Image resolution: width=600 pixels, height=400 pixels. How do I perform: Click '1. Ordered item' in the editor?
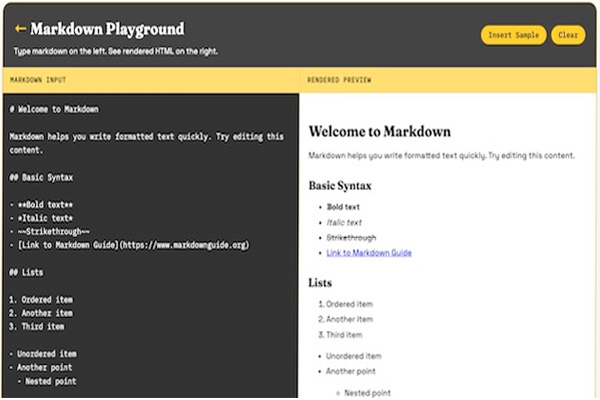(x=41, y=300)
